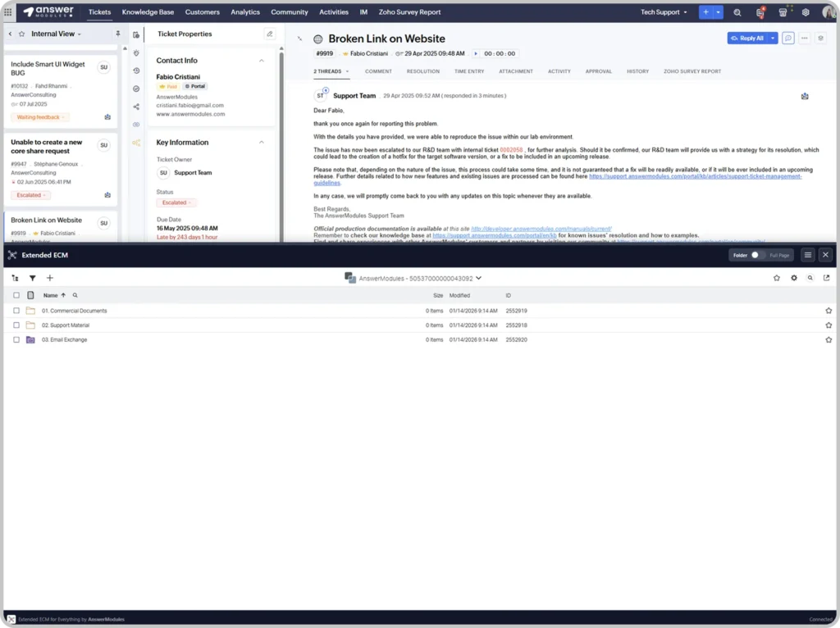Image resolution: width=840 pixels, height=628 pixels.
Task: Pin the ticket list panel
Action: coord(117,34)
